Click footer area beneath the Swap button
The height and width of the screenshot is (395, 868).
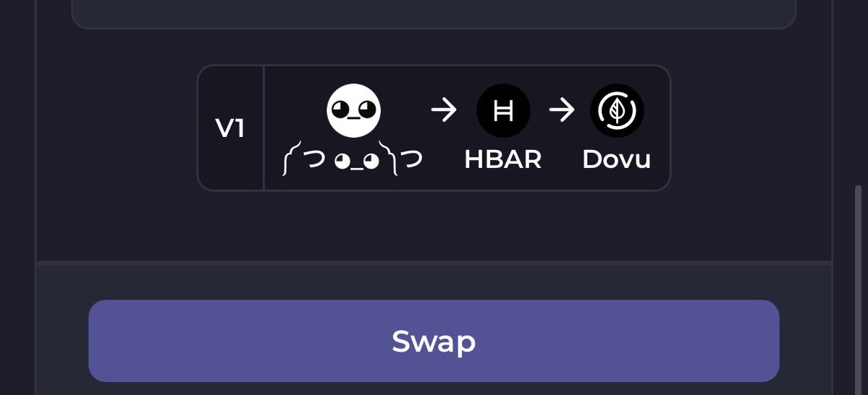pyautogui.click(x=434, y=389)
